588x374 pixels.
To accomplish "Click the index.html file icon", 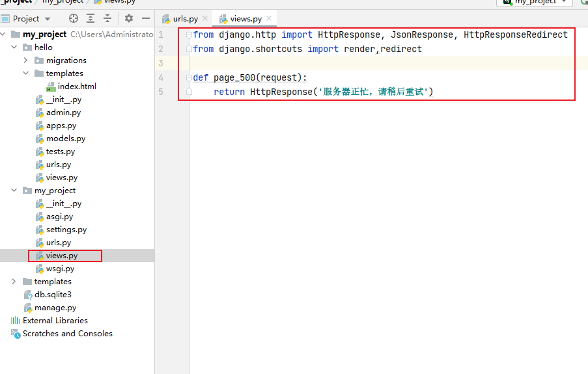I will 51,87.
